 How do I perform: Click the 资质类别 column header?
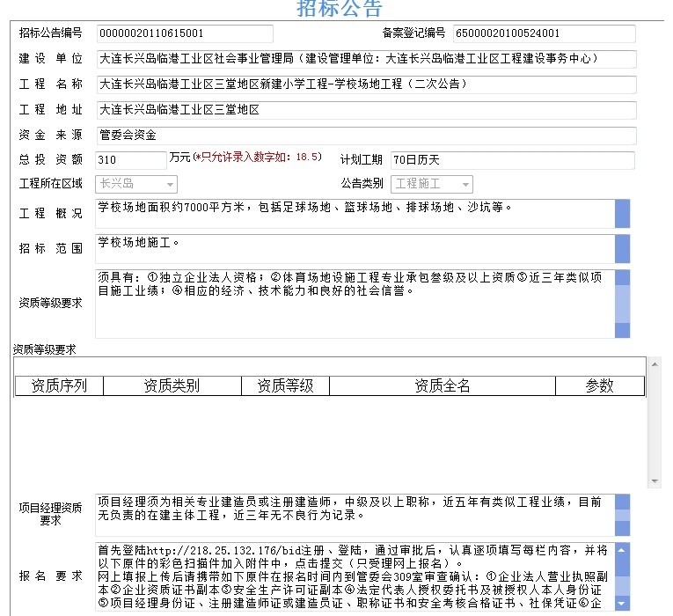[172, 385]
